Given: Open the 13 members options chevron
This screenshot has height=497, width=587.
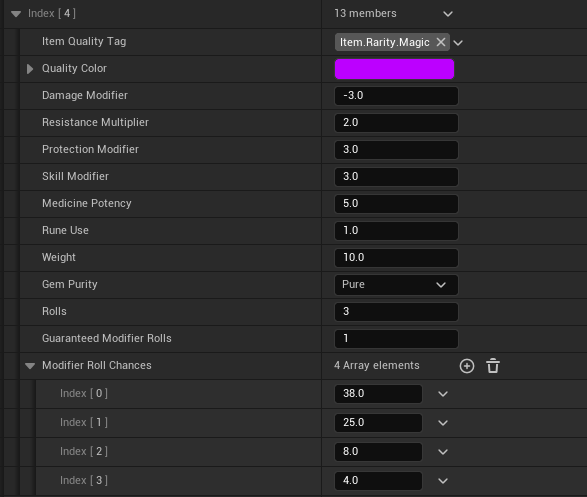Looking at the screenshot, I should coord(448,14).
